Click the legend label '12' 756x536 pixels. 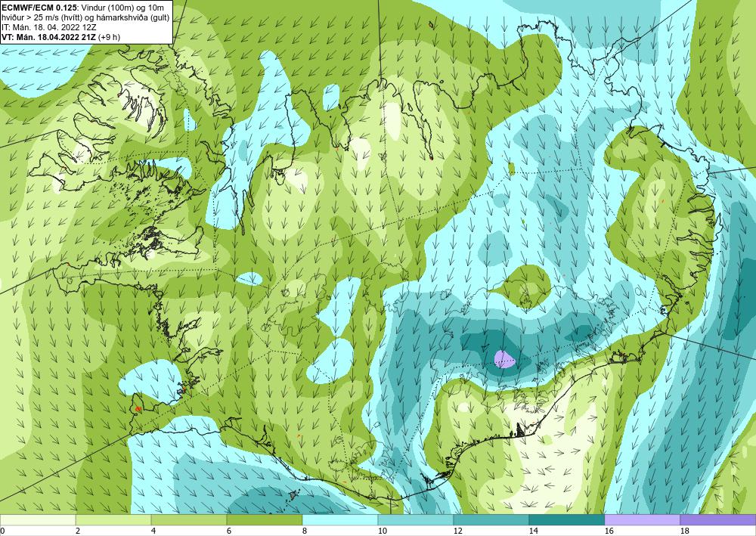457,531
